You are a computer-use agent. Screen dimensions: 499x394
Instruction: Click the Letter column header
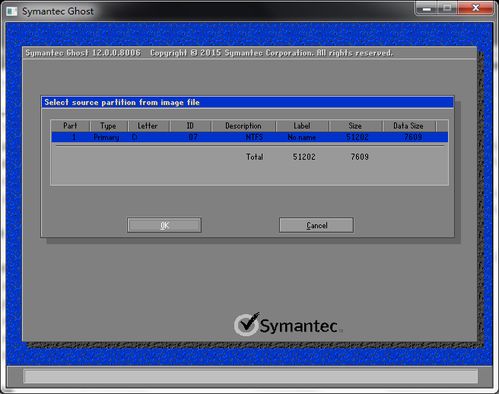click(x=148, y=126)
